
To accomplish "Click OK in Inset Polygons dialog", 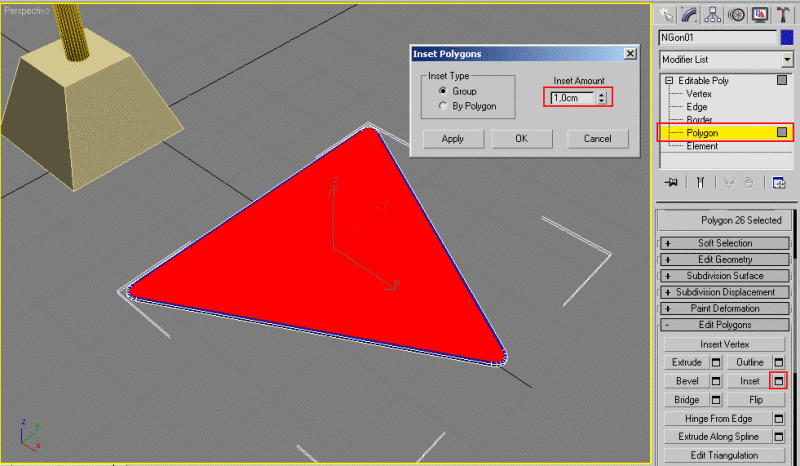I will [521, 139].
